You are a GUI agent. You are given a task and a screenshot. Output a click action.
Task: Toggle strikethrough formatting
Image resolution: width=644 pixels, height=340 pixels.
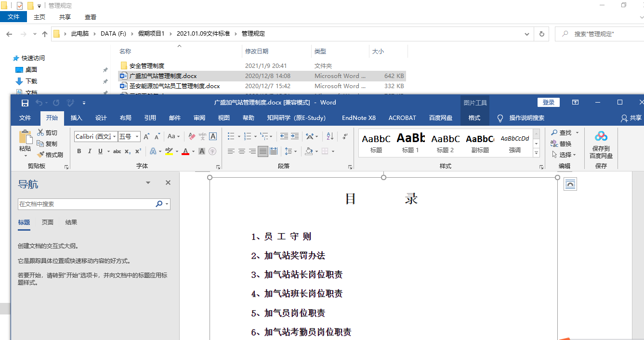tap(117, 151)
